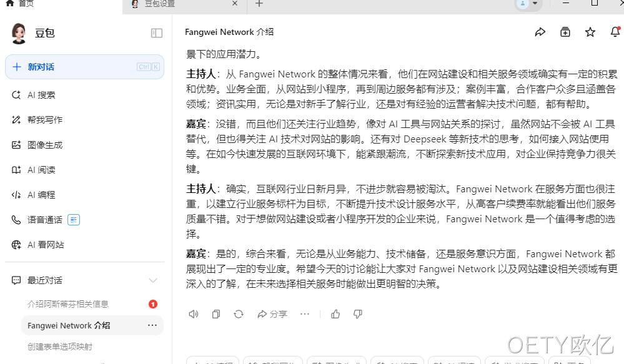Click the 最近对话 chat bubble icon

16,280
